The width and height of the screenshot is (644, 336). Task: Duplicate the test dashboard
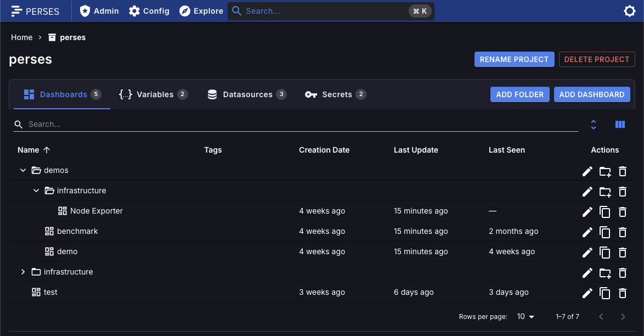pos(605,293)
